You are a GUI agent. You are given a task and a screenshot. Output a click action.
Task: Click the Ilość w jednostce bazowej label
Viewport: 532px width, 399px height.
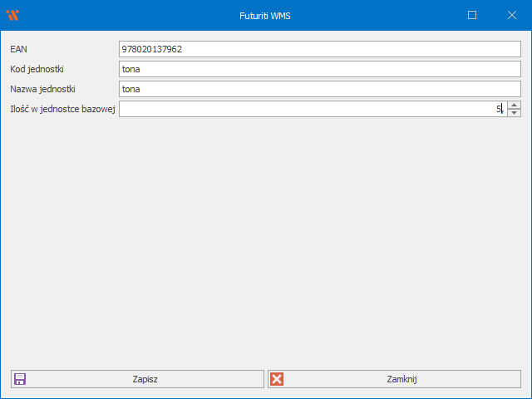click(x=62, y=109)
